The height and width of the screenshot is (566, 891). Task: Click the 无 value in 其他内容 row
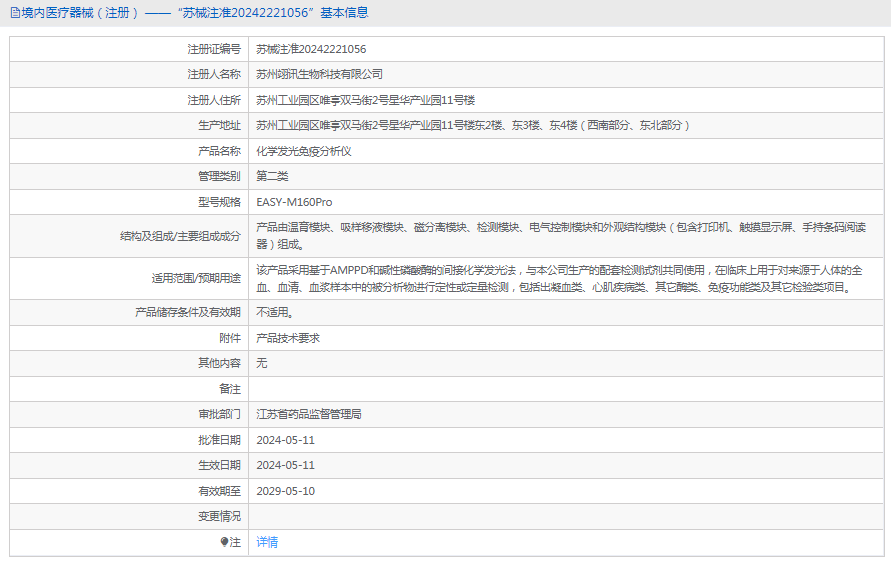click(x=261, y=363)
